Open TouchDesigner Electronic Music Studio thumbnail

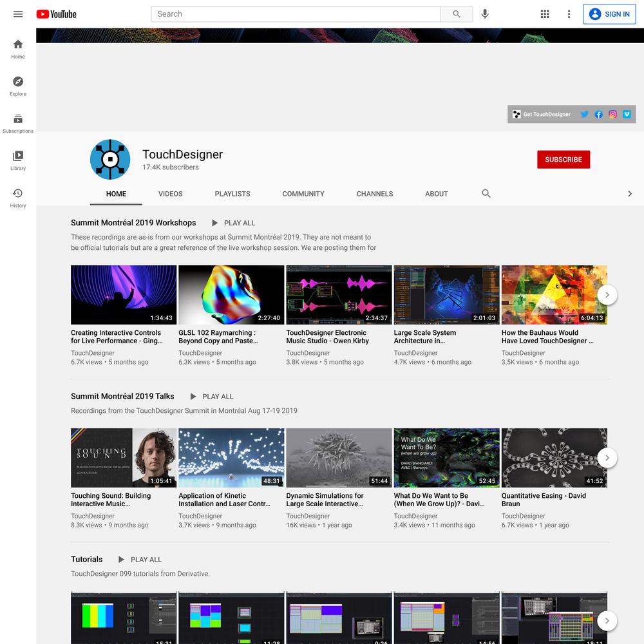tap(339, 295)
